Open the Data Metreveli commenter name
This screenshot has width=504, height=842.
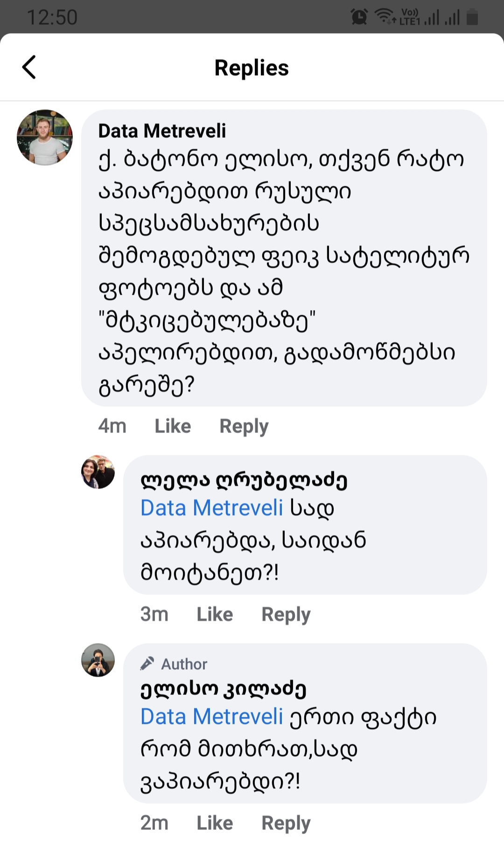tap(162, 131)
